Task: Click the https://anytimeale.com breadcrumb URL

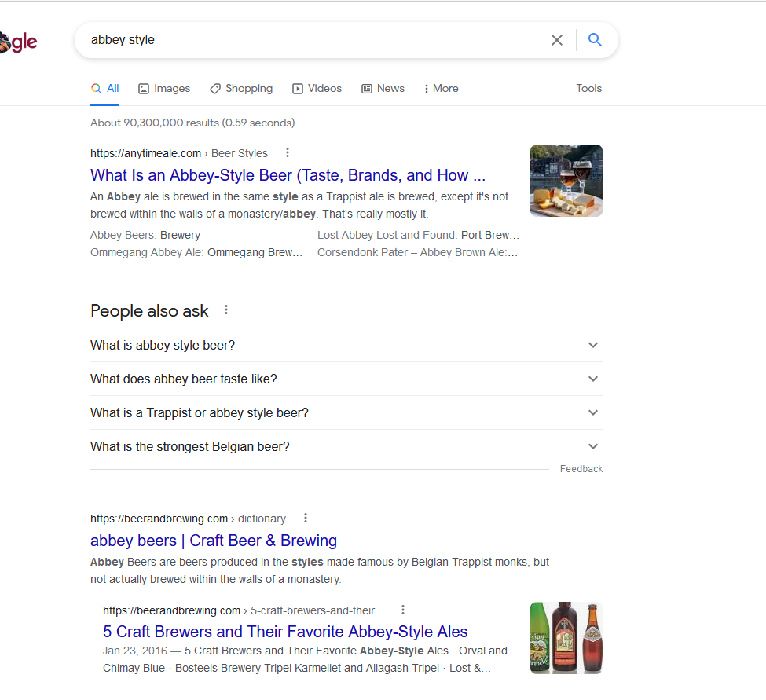Action: coord(179,153)
